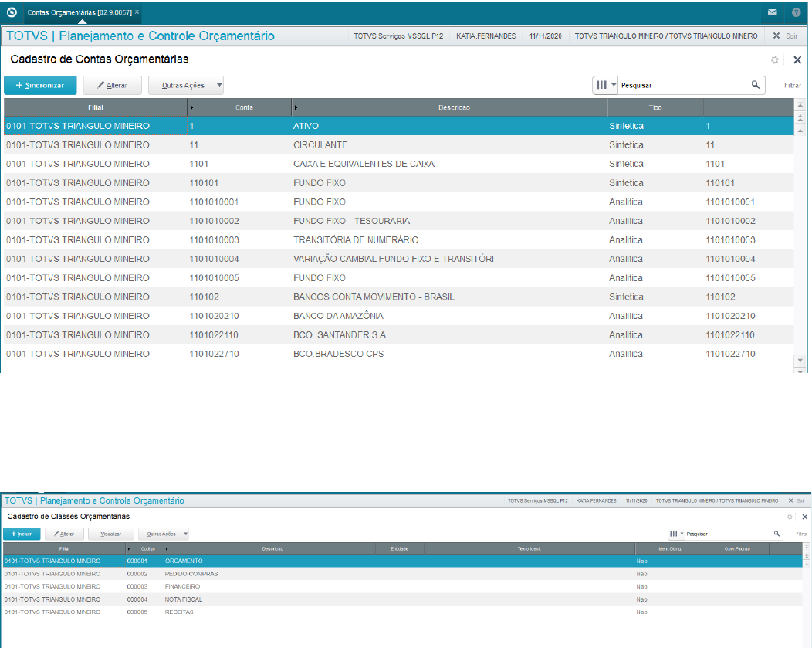Click the magnifier icon in Contas search box
The image size is (812, 648).
pyautogui.click(x=755, y=85)
